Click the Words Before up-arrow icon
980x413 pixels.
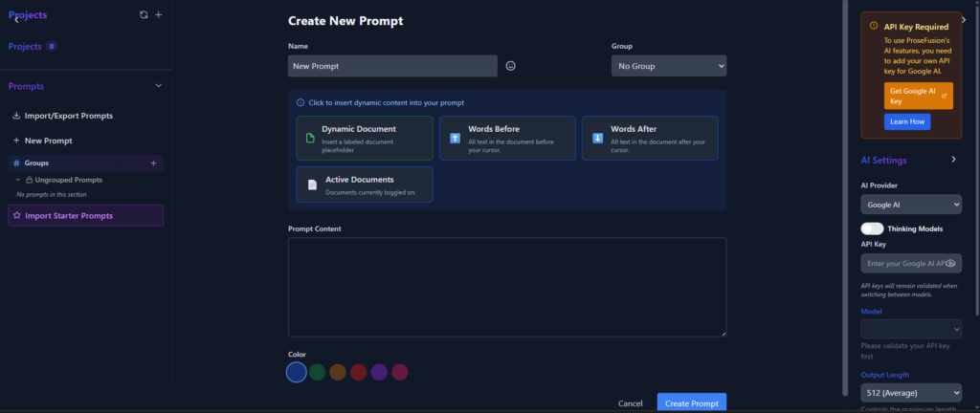tap(455, 138)
